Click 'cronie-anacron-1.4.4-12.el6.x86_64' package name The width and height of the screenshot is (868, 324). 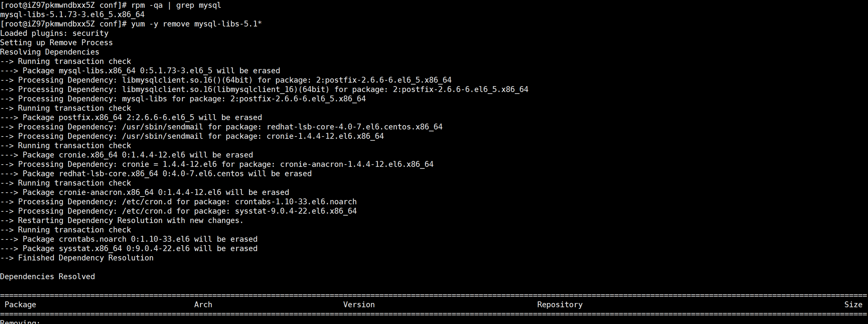click(357, 165)
